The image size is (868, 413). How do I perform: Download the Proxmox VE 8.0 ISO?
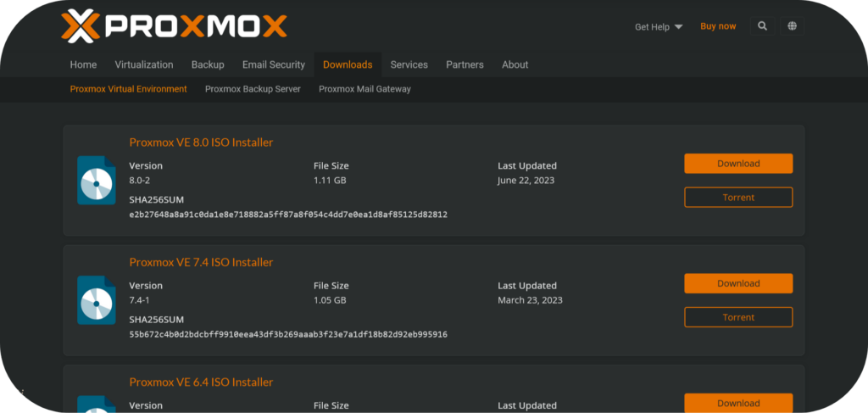(x=738, y=164)
